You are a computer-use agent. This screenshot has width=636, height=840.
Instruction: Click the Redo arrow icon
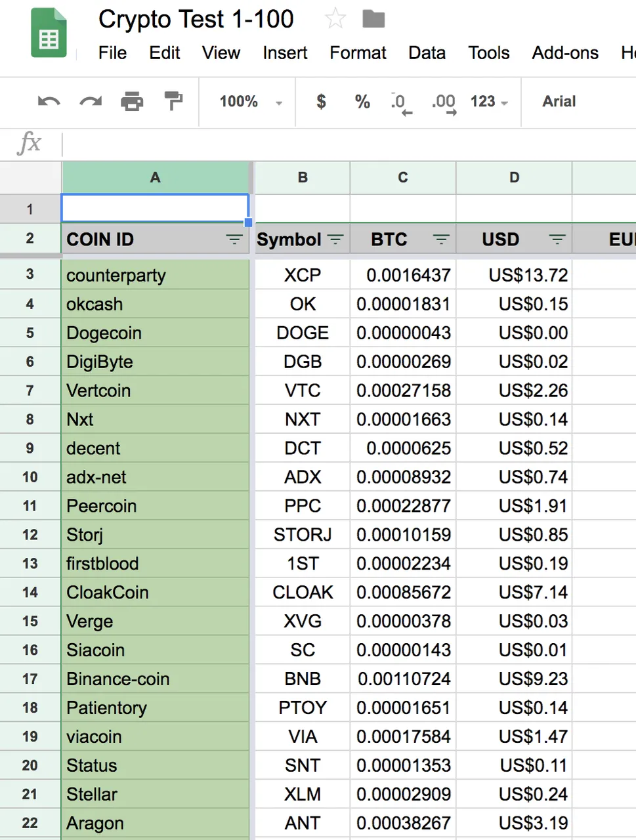(91, 101)
